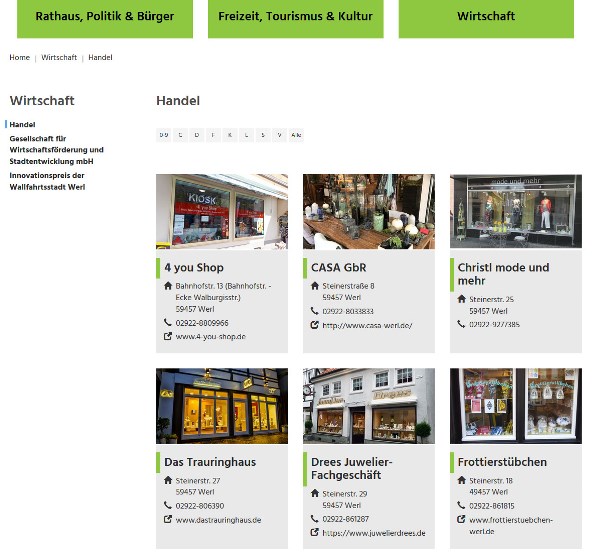The height and width of the screenshot is (555, 599).
Task: Open the Rathaus, Politik & Bürger menu
Action: pyautogui.click(x=105, y=17)
